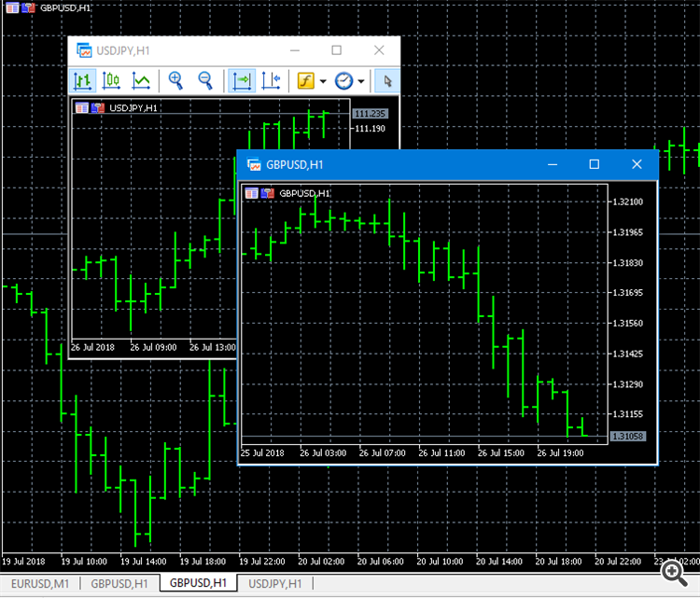Viewport: 700px width, 598px height.
Task: Minimize the floating GBPUSD,H1 window
Action: tap(553, 164)
